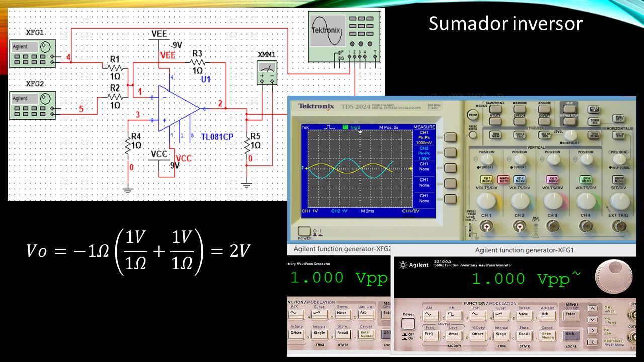
Task: Click the Noise button on XFG2 generator
Action: click(343, 314)
